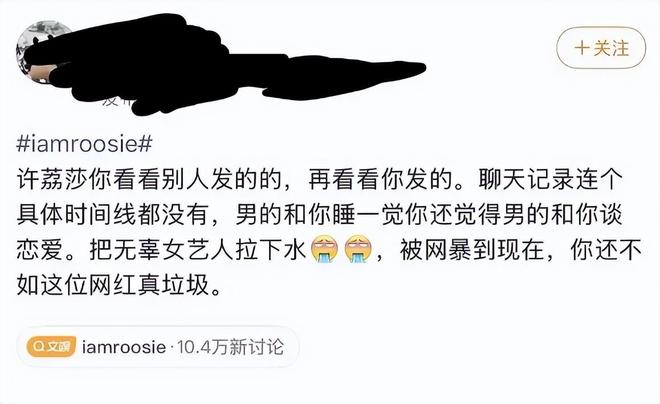View the 10.4万新讨论 discussion count
Viewport: 660px width, 404px height.
coord(231,347)
